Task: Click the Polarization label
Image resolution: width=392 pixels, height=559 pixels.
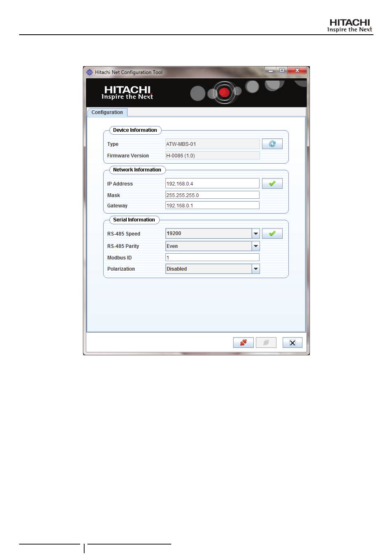Action: tap(121, 269)
